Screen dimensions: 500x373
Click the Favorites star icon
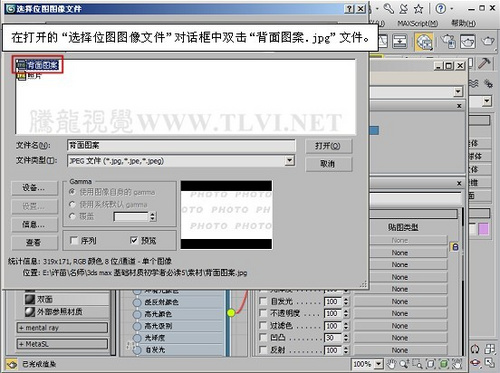[418, 9]
